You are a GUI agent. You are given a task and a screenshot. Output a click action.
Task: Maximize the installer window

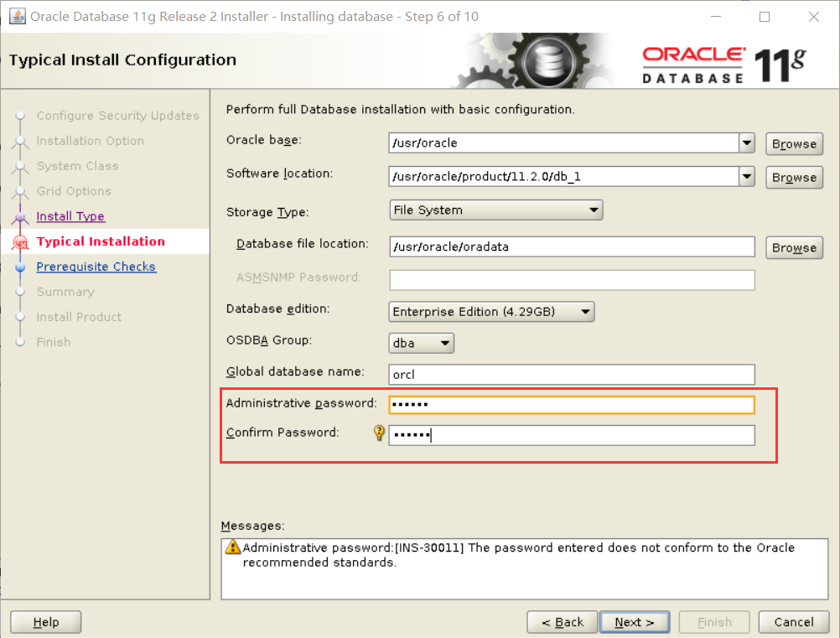coord(765,17)
